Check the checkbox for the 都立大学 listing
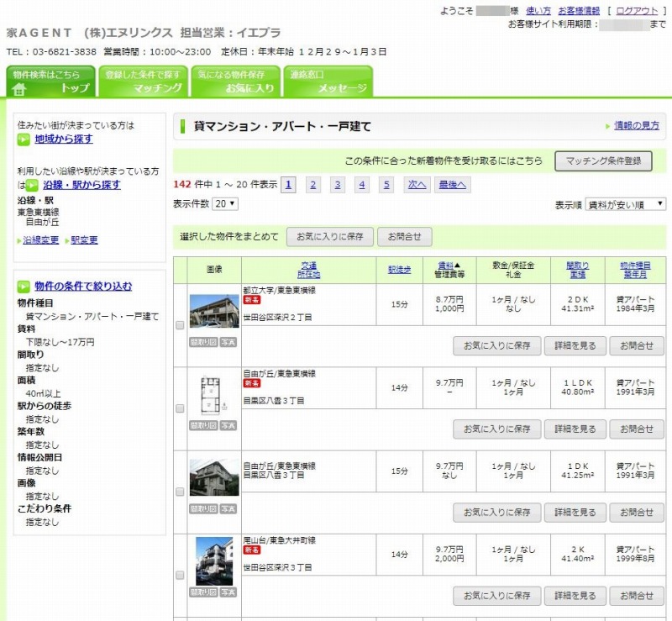This screenshot has width=672, height=621. coord(180,325)
